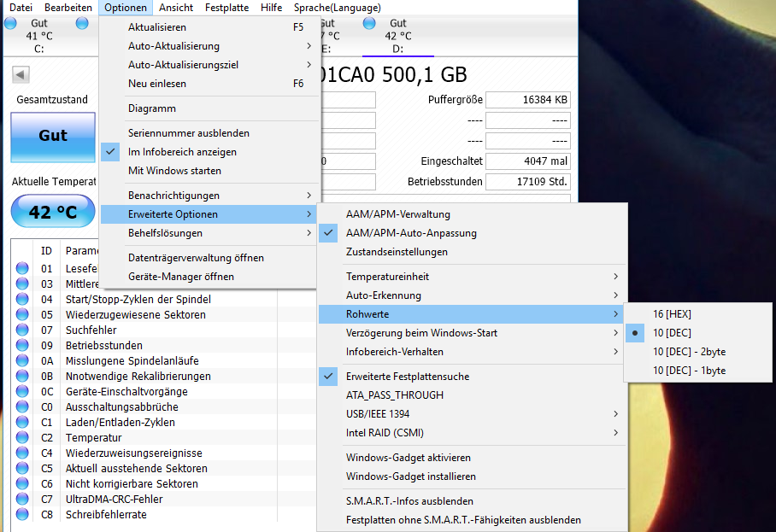The width and height of the screenshot is (776, 532).
Task: Choose Aktualisieren from Optionen menu
Action: tap(209, 27)
